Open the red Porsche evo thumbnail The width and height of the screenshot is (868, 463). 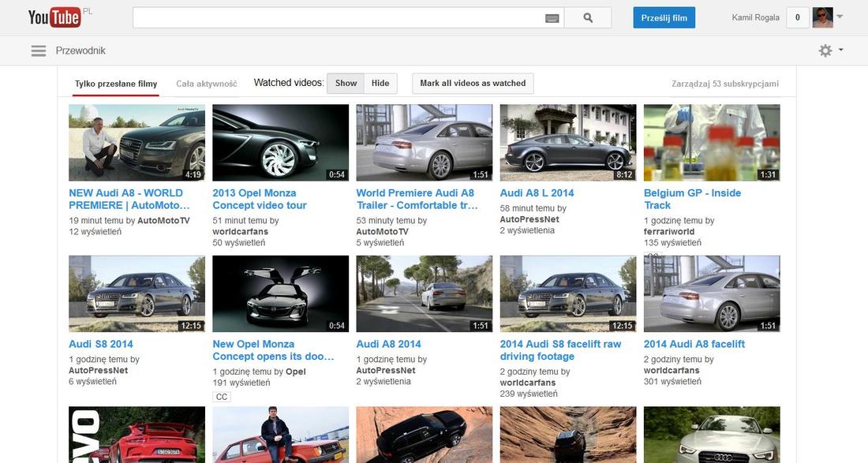(137, 435)
